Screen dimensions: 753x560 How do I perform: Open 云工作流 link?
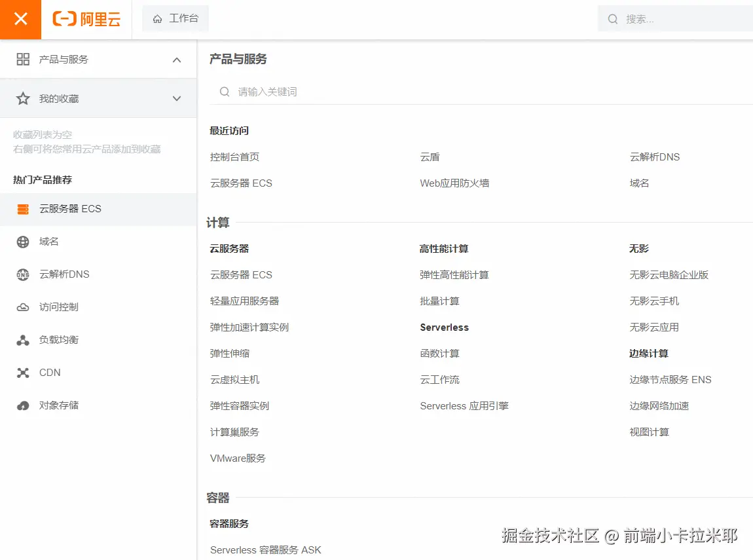[439, 380]
